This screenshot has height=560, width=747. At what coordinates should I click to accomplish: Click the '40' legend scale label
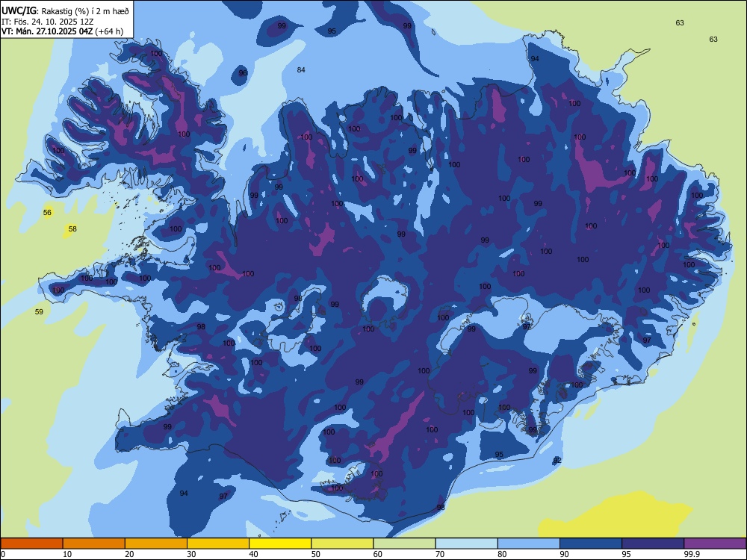click(x=253, y=554)
